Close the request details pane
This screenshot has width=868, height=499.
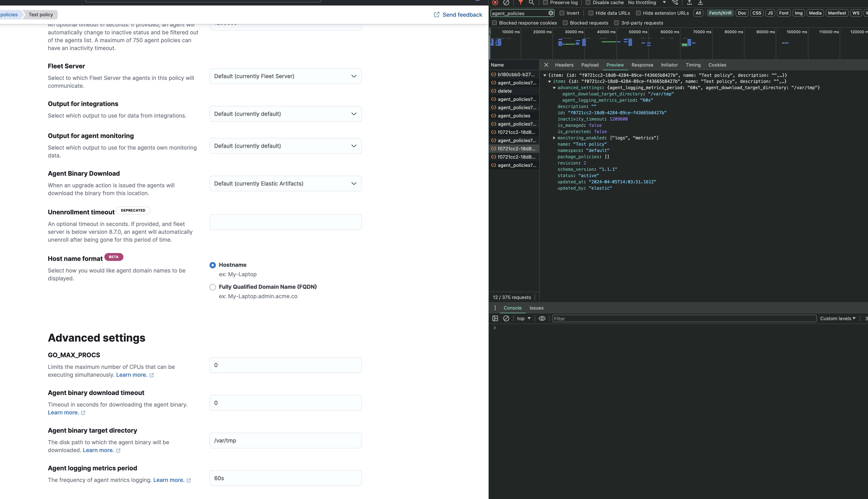(x=546, y=65)
